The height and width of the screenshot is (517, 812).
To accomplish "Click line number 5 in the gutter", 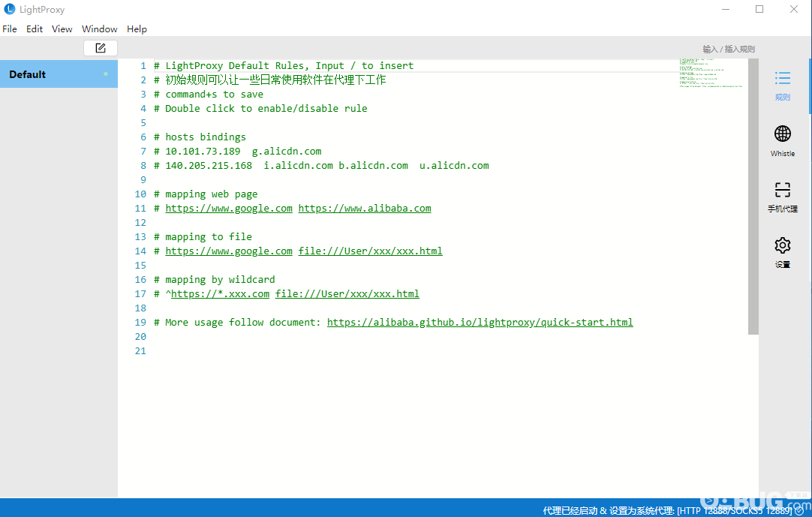I will point(143,123).
